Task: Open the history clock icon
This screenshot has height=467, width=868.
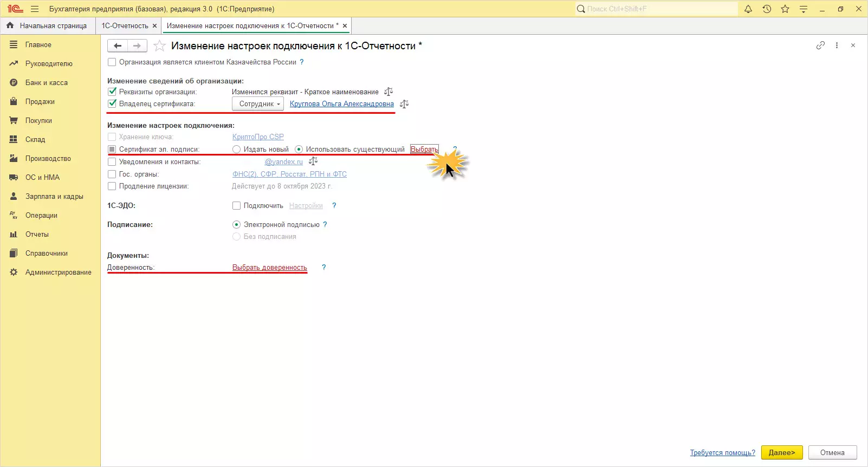Action: pyautogui.click(x=767, y=9)
